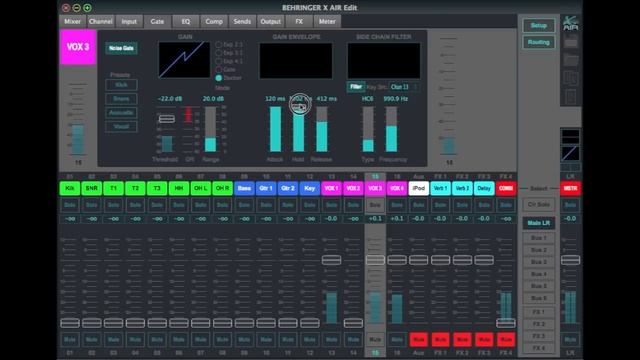Click the Setup button
This screenshot has width=640, height=360.
pos(538,26)
